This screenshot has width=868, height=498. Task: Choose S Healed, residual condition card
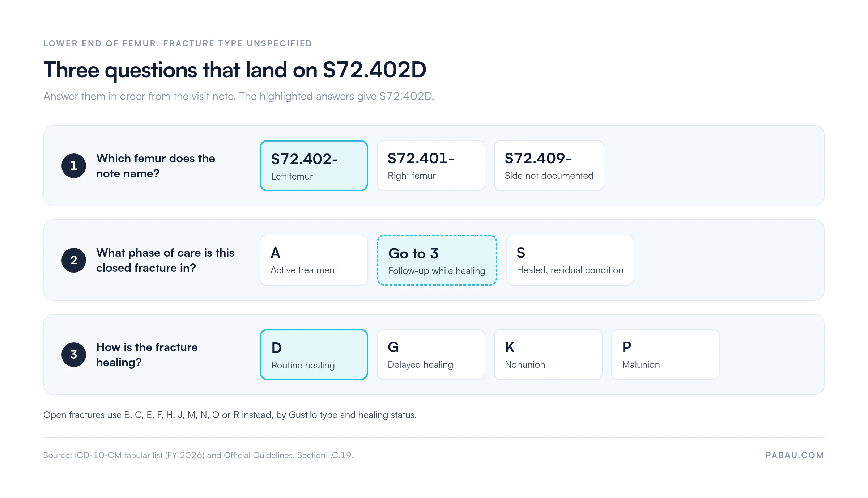tap(570, 260)
